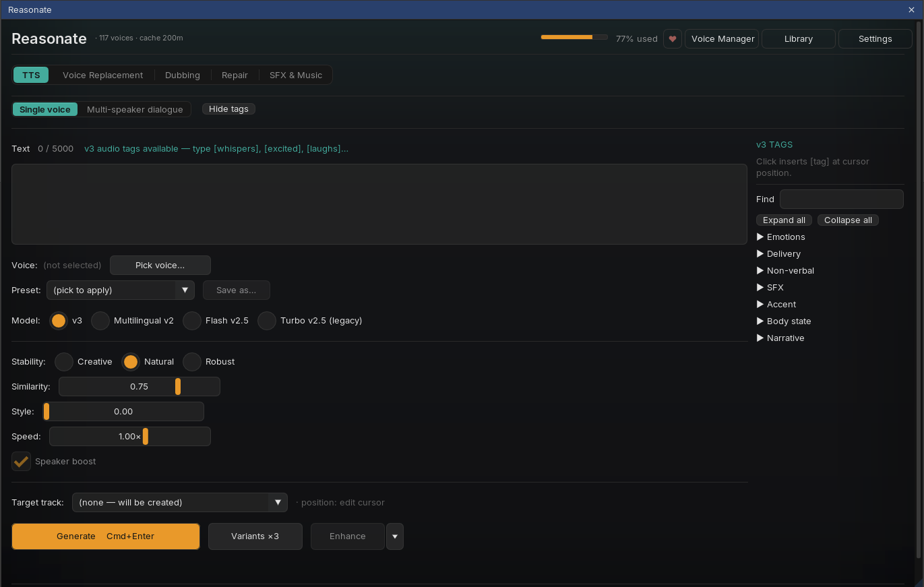Set stability to Creative
924x587 pixels.
tap(64, 362)
